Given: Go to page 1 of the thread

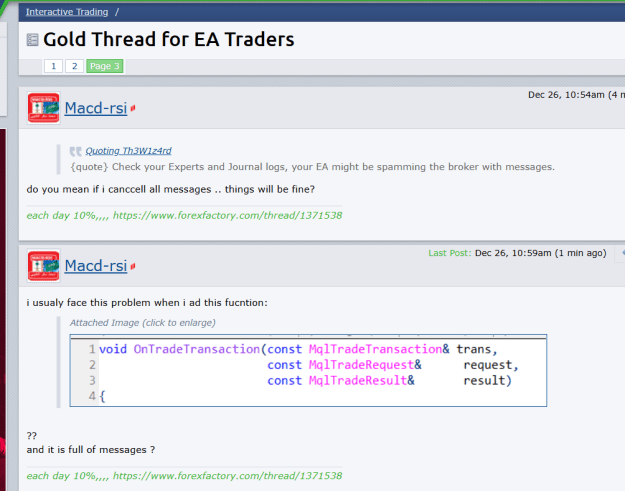Looking at the screenshot, I should point(53,66).
